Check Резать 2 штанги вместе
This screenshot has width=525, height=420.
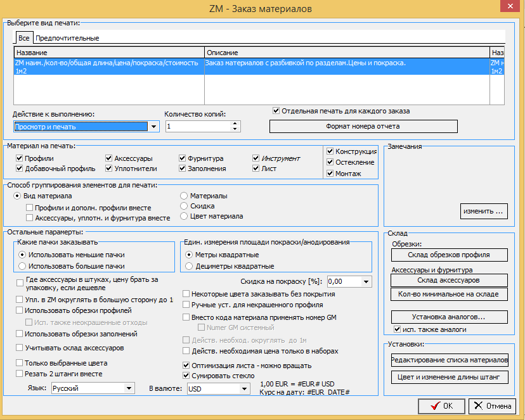20,374
